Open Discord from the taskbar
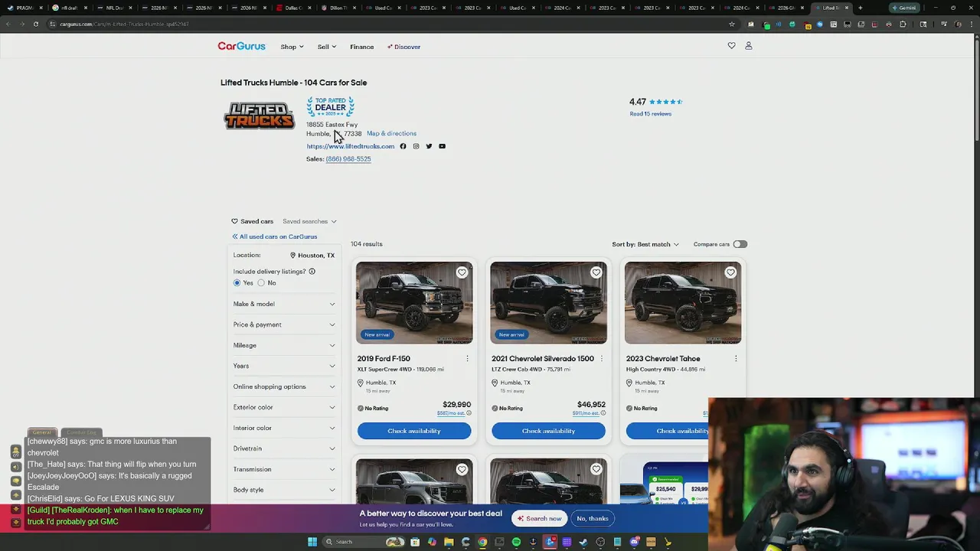980x551 pixels. point(634,542)
